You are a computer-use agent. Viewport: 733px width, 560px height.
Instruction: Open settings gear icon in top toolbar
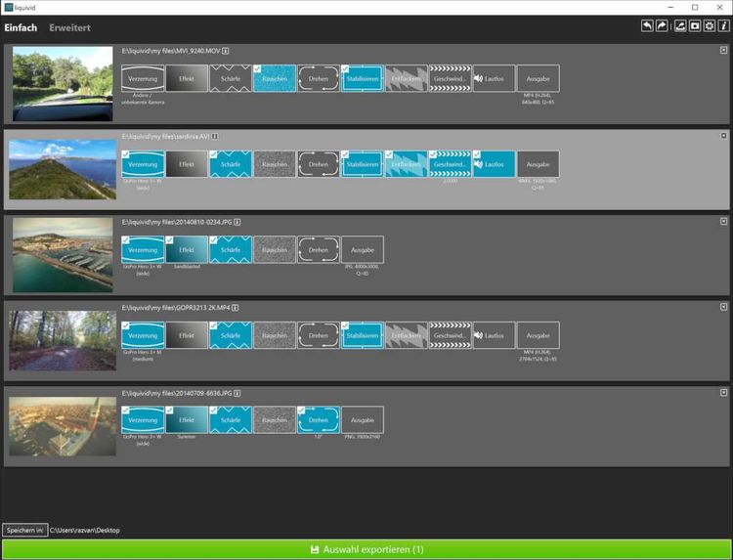tap(710, 26)
